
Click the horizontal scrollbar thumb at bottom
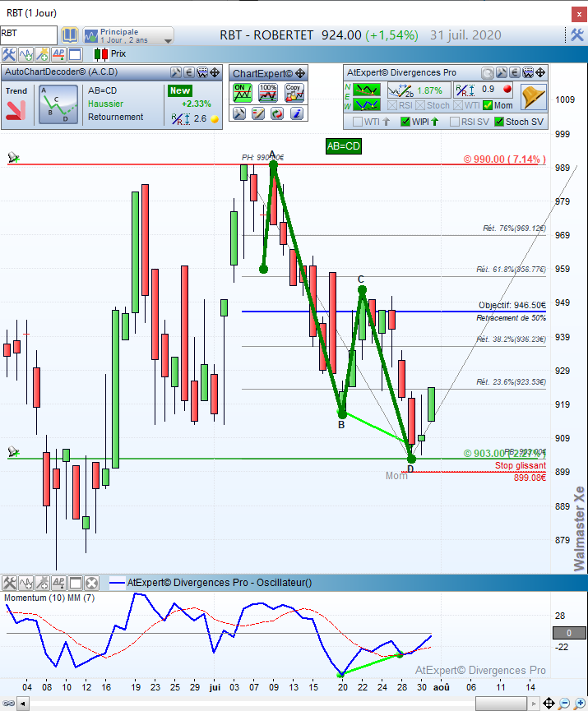coord(501,704)
